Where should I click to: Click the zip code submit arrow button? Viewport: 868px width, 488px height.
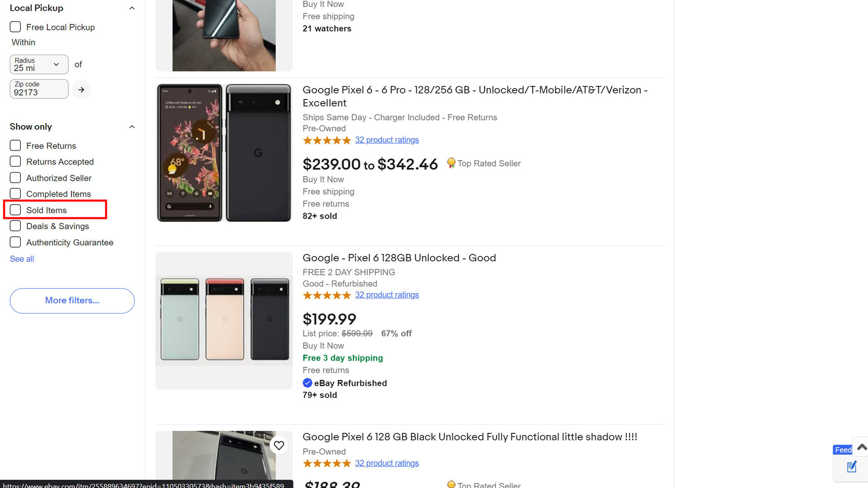pyautogui.click(x=81, y=90)
